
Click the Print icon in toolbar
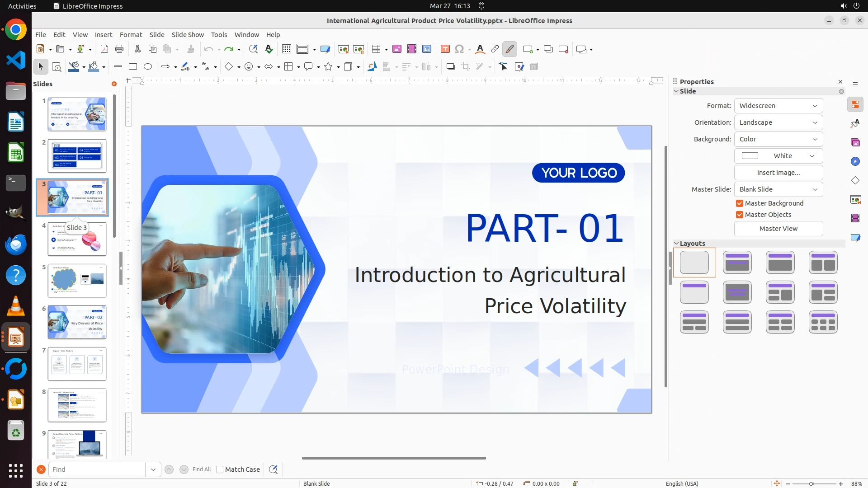pyautogui.click(x=119, y=49)
